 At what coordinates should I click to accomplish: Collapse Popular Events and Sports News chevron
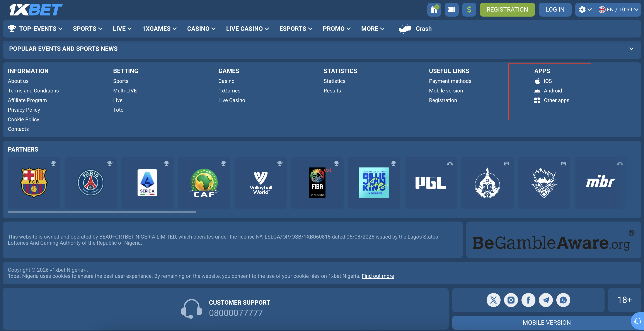pyautogui.click(x=631, y=49)
